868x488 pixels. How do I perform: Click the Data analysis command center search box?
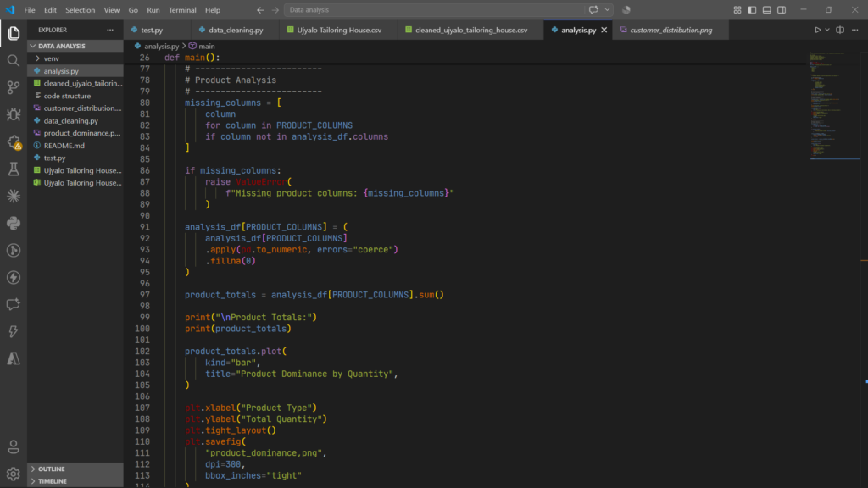click(433, 10)
